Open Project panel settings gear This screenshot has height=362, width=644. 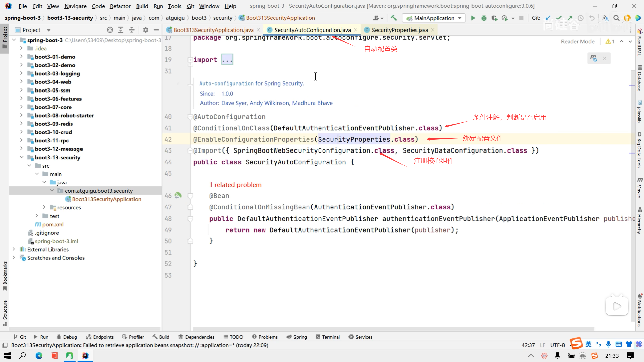click(x=145, y=30)
